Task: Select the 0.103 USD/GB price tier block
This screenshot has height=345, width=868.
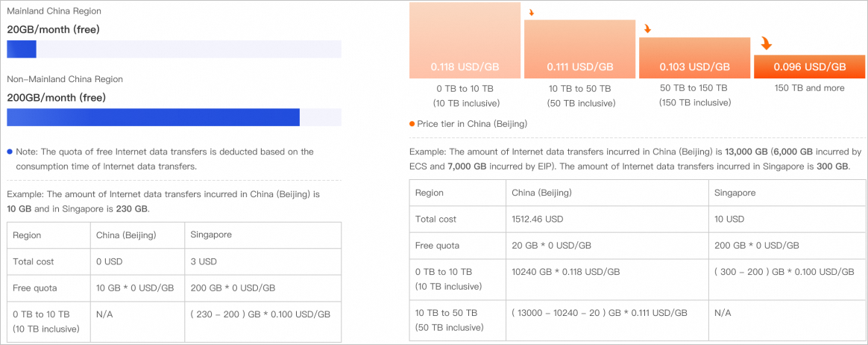Action: 695,57
